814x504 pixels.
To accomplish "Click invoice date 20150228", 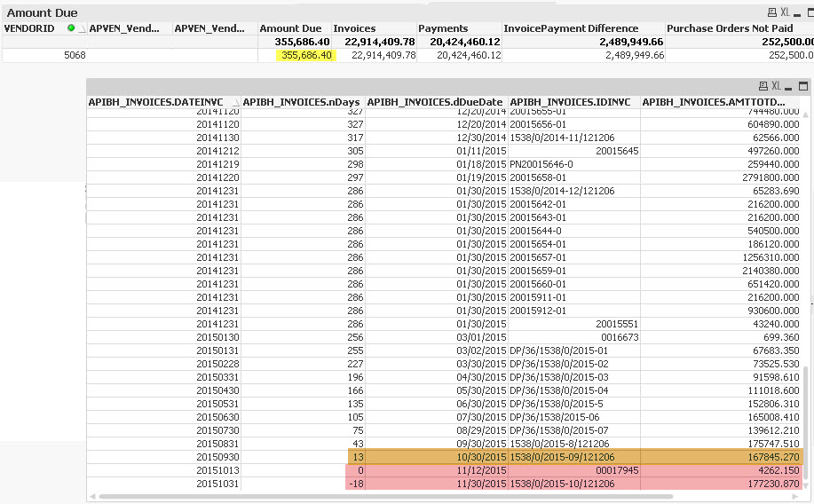I will pos(217,365).
